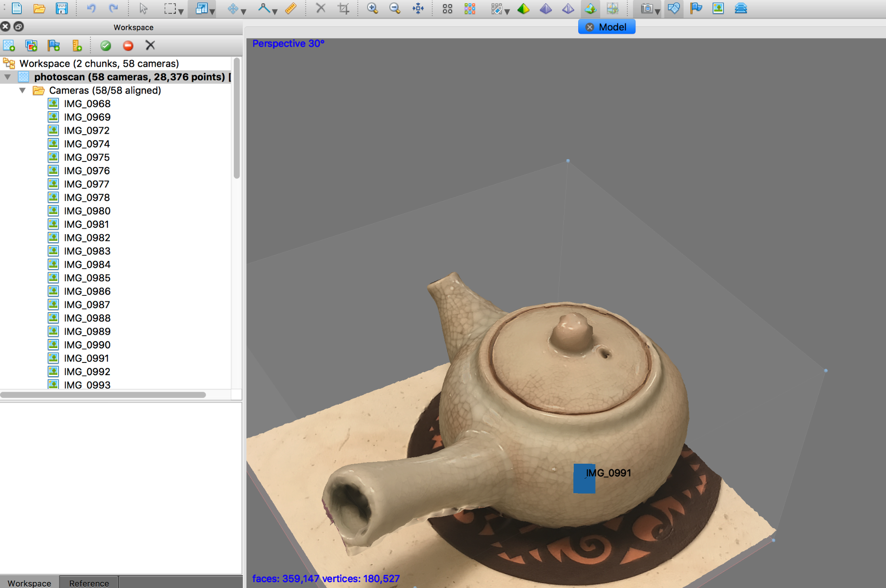This screenshot has height=588, width=886.
Task: Click the faces and vertices count text
Action: 326,578
